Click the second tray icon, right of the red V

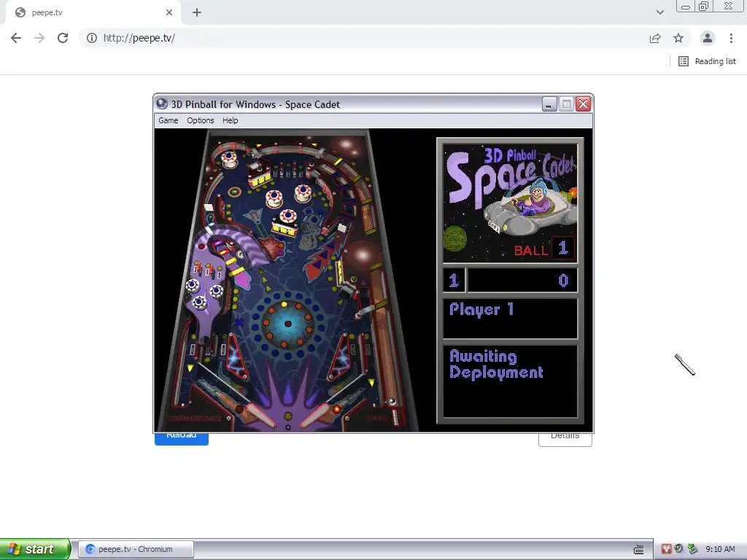click(679, 549)
